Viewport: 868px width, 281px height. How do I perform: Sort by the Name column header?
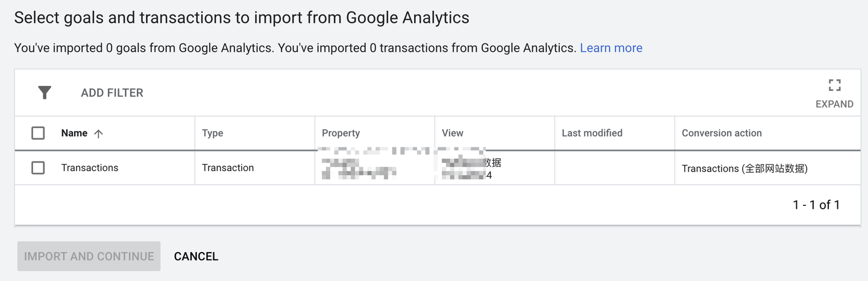[74, 133]
